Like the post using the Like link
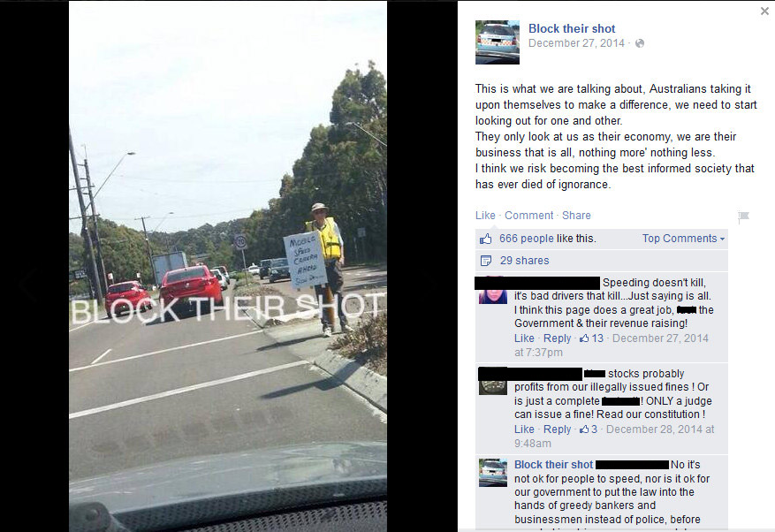Screen dimensions: 775x532 tap(485, 216)
